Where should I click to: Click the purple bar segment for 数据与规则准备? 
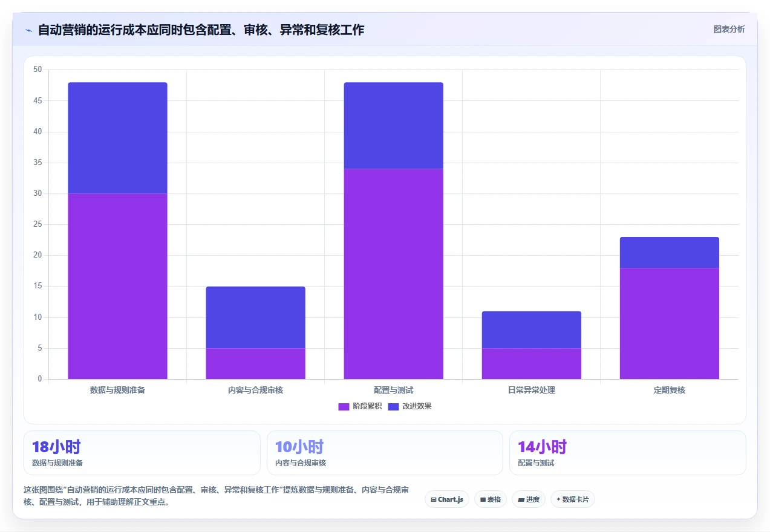(117, 287)
